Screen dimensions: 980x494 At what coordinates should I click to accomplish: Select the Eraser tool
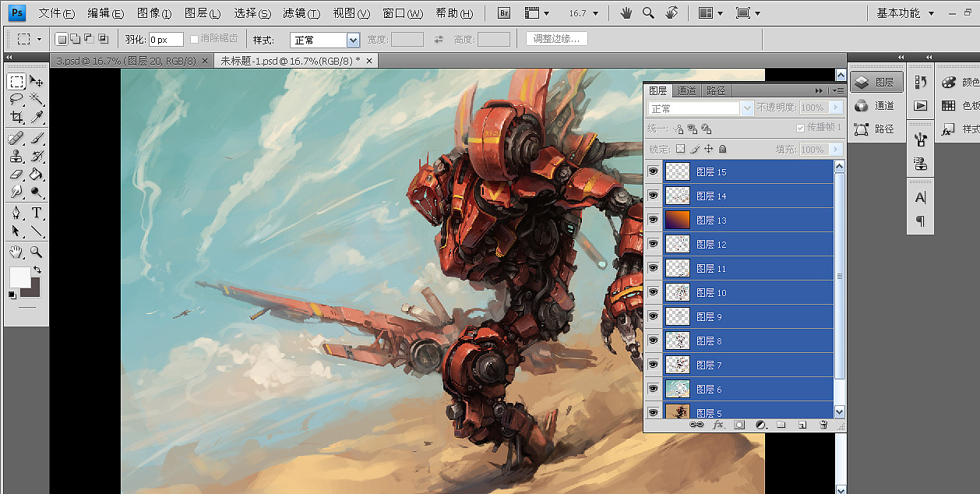tap(16, 174)
